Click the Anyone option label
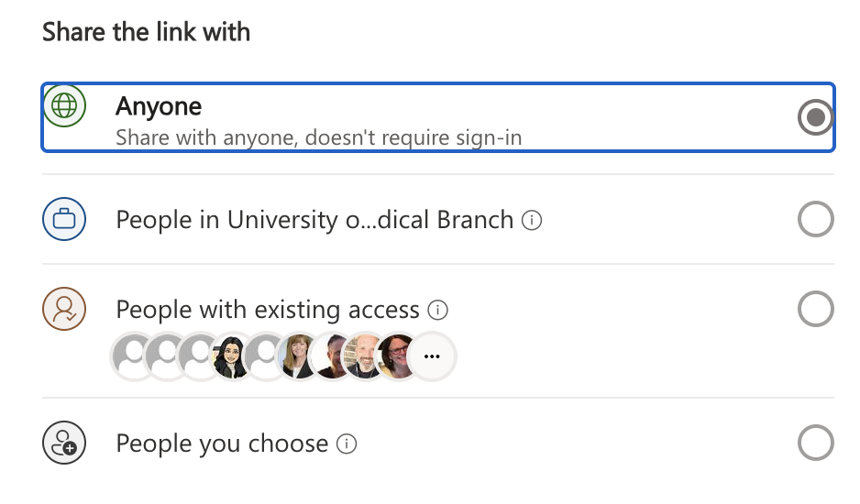Image resolution: width=860 pixels, height=504 pixels. pos(159,106)
